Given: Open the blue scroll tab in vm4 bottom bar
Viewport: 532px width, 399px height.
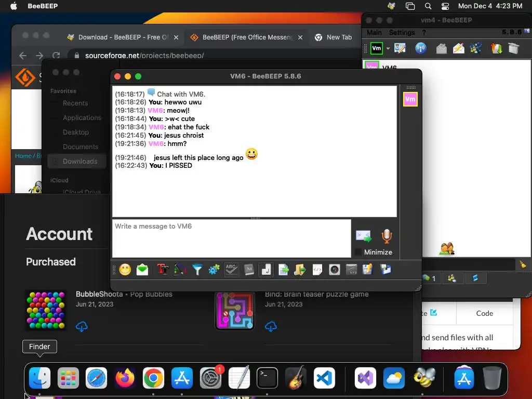Looking at the screenshot, I should (x=475, y=278).
